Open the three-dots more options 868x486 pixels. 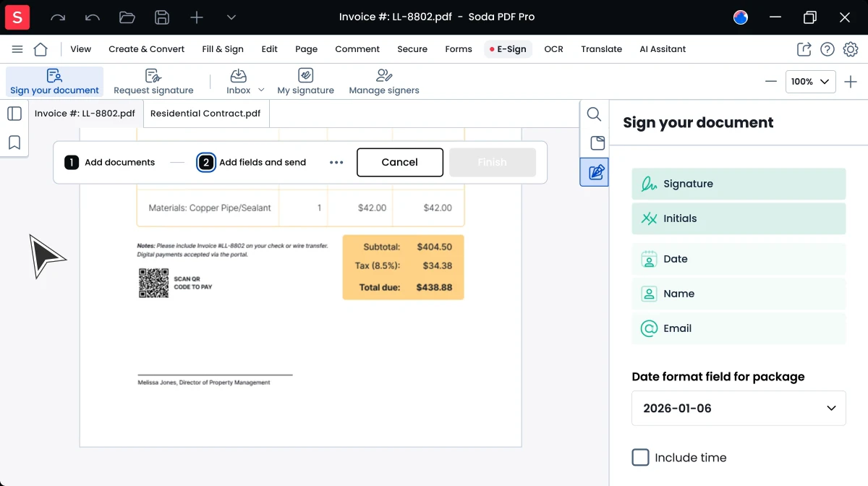(x=336, y=162)
